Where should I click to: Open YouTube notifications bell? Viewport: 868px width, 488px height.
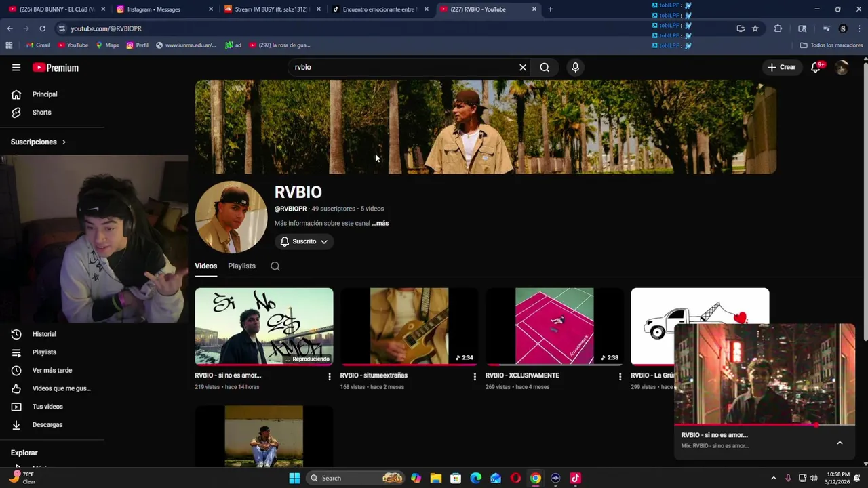tap(816, 67)
